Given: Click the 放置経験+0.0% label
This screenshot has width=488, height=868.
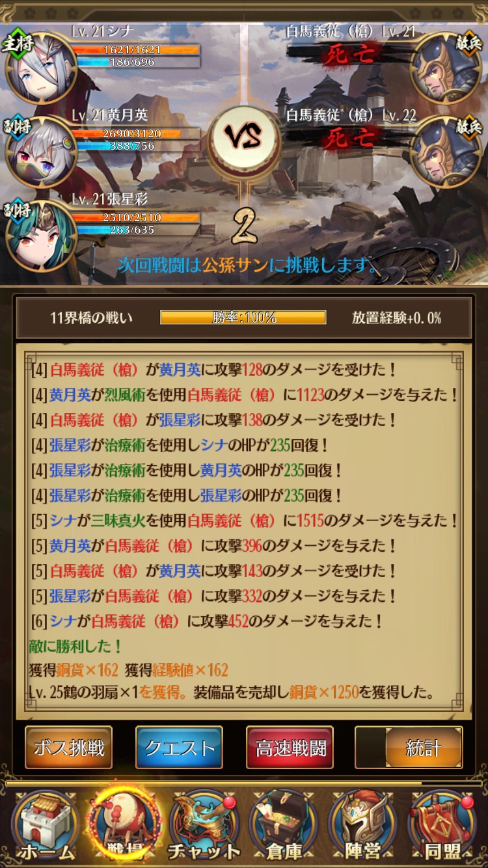Looking at the screenshot, I should 397,318.
